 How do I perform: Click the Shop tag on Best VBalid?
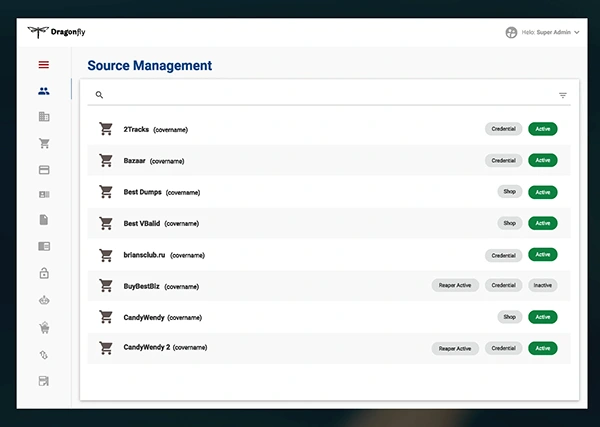click(x=510, y=223)
